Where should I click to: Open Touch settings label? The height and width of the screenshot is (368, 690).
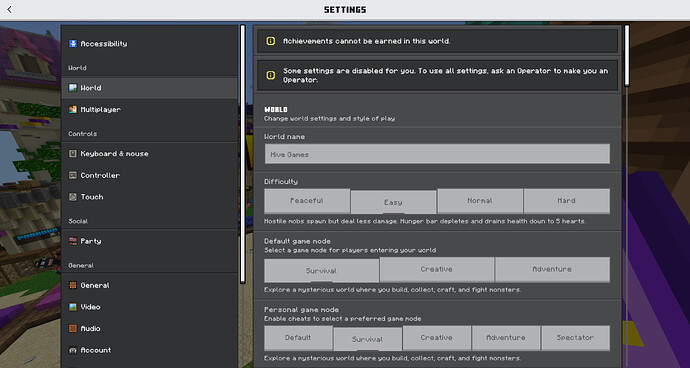pyautogui.click(x=92, y=197)
